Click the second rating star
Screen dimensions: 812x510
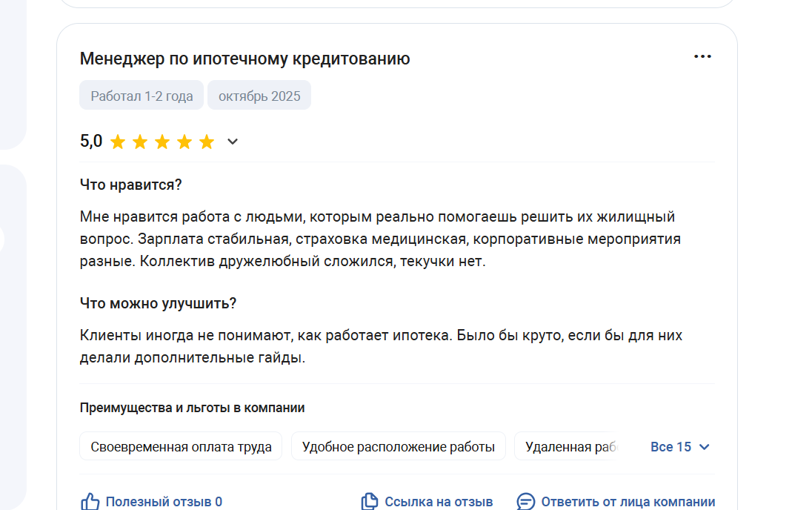coord(140,142)
